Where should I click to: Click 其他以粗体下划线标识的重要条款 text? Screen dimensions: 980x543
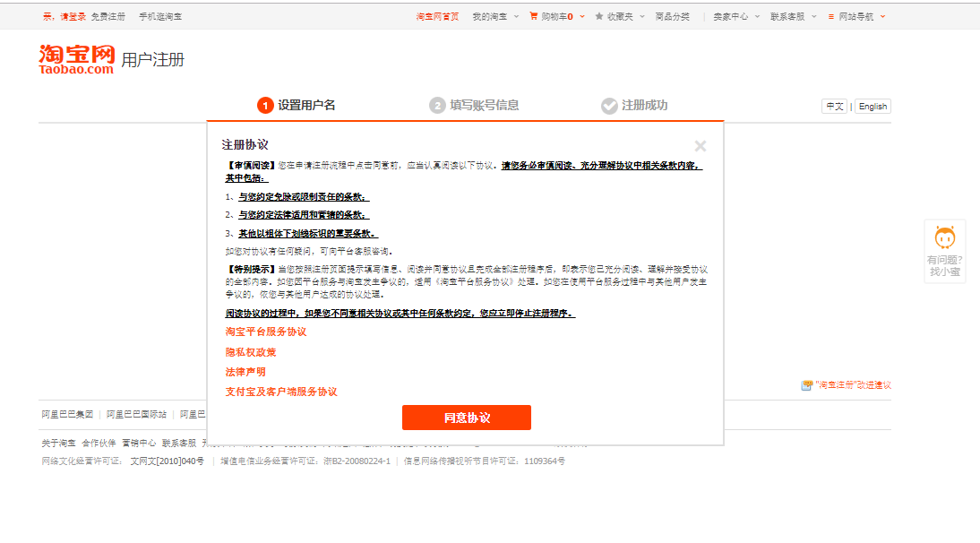coord(307,234)
